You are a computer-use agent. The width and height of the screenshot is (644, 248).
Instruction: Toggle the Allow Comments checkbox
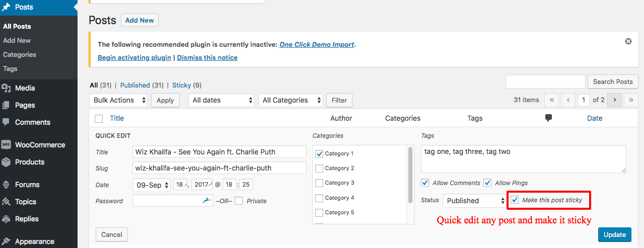click(x=425, y=183)
